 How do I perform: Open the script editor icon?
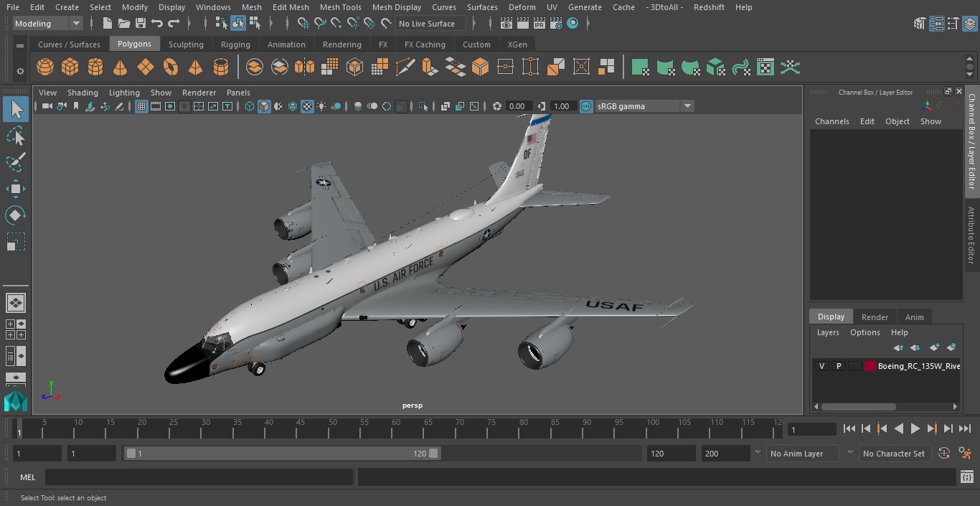coord(966,477)
